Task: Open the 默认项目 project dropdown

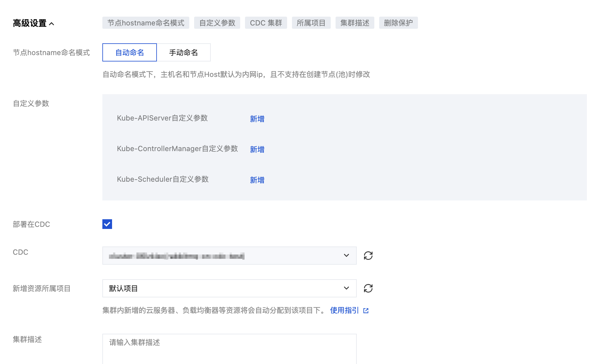Action: (229, 288)
